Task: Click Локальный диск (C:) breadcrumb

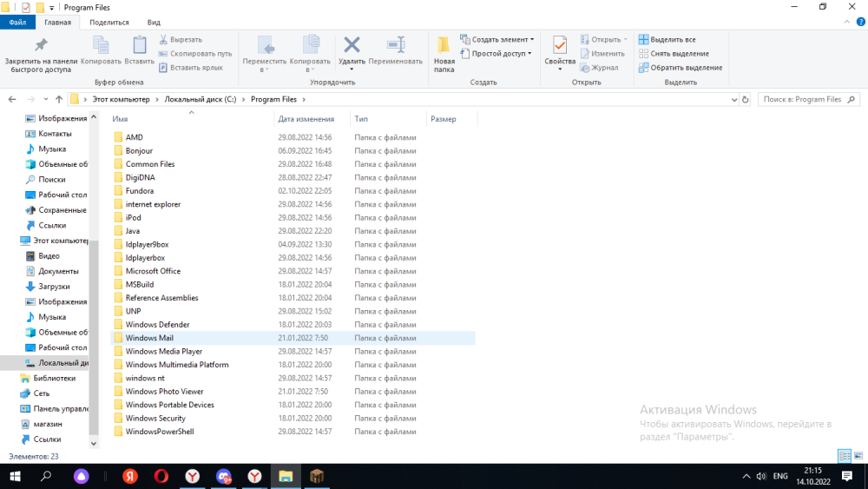Action: coord(201,99)
